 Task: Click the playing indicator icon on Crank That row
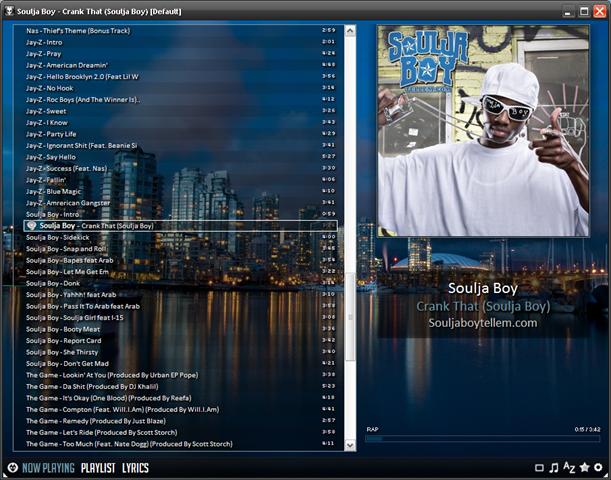coord(32,226)
